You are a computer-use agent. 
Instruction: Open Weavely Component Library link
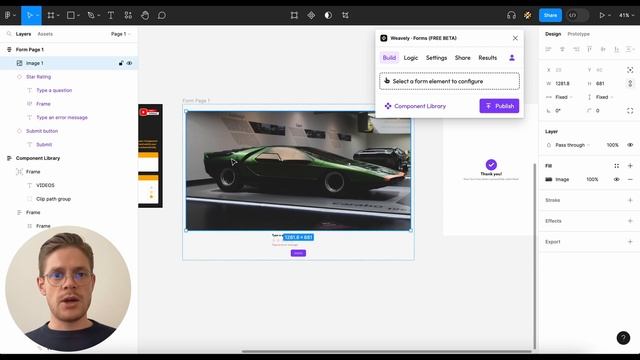coord(415,106)
